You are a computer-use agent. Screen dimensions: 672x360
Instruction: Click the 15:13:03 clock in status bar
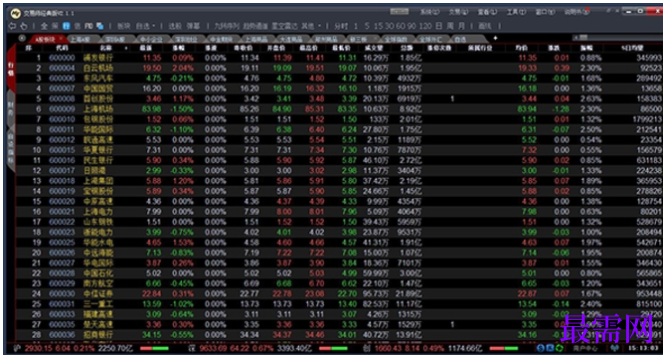tap(643, 348)
